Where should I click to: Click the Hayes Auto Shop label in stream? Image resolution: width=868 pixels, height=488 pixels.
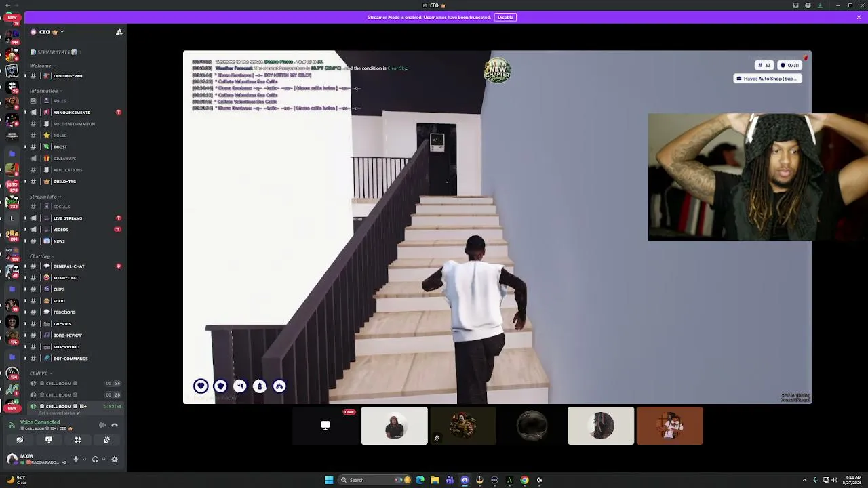tap(768, 79)
